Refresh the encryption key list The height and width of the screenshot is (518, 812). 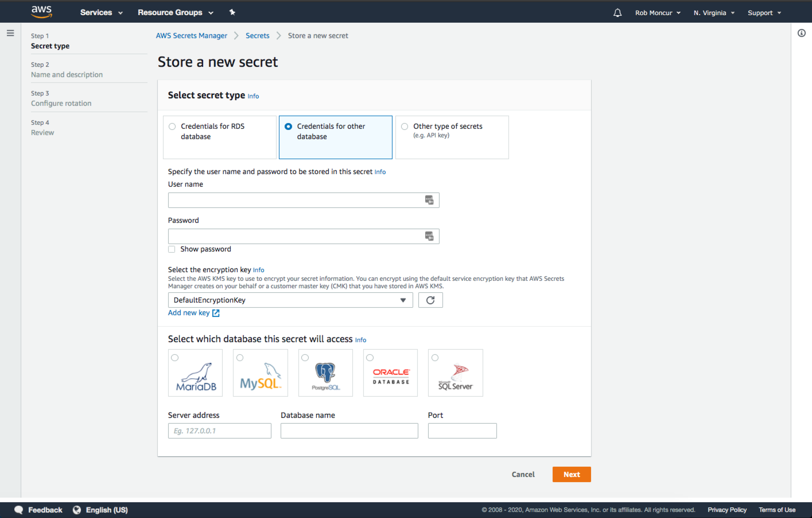coord(430,300)
